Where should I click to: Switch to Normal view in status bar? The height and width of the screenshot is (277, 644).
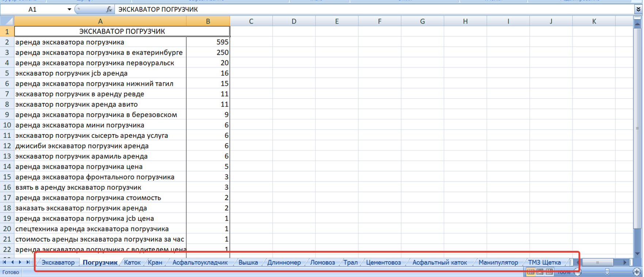531,272
